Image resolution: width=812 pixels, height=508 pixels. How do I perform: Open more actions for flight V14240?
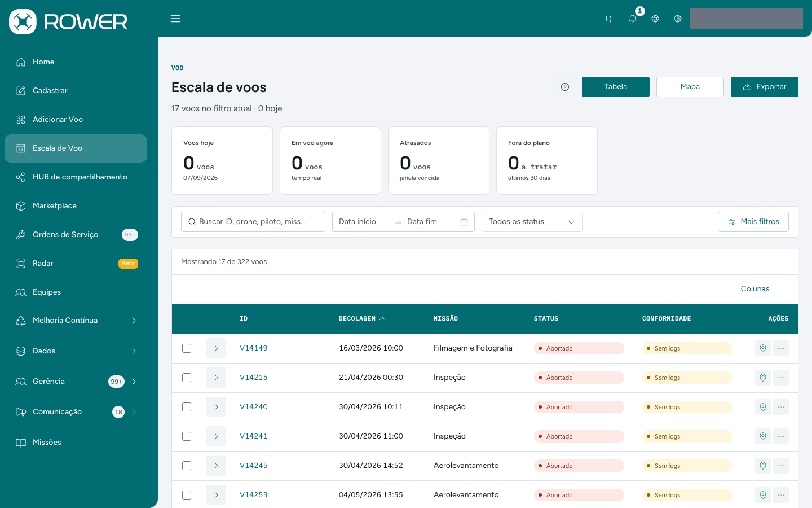(x=781, y=407)
